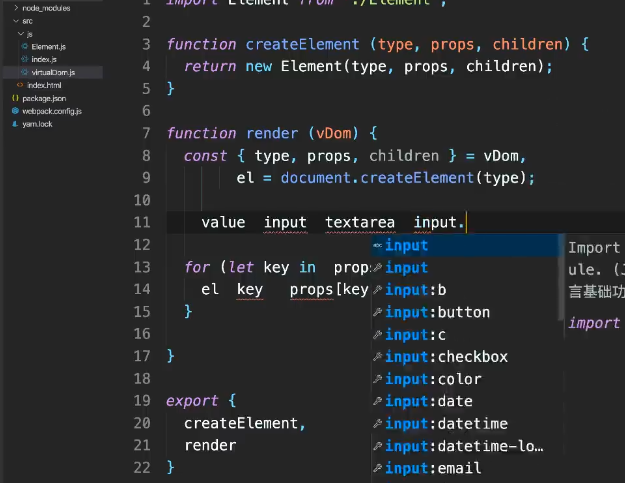Pick the 'input:date' autocomplete suggestion
Viewport: 625px width, 483px height.
coord(466,401)
